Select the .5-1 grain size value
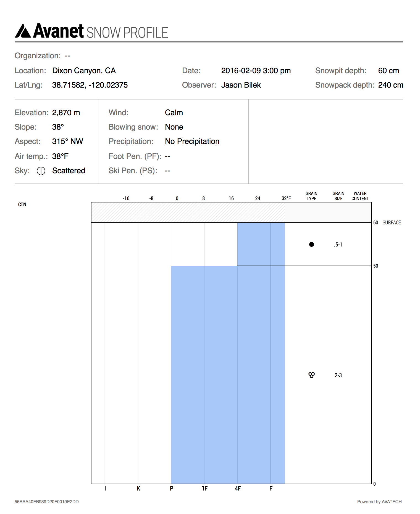 (x=338, y=245)
